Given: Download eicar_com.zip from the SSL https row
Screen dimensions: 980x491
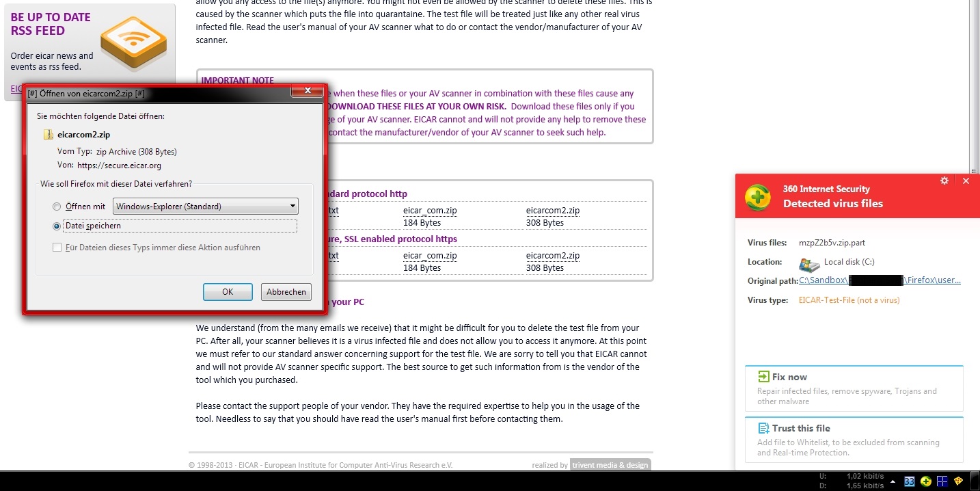Looking at the screenshot, I should (430, 256).
